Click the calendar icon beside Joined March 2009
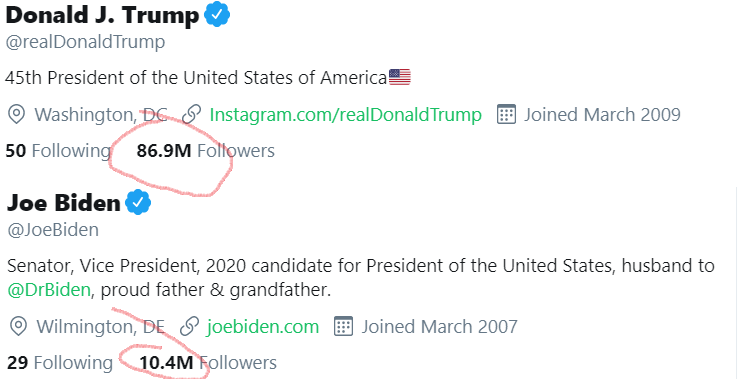The width and height of the screenshot is (741, 379). [506, 115]
